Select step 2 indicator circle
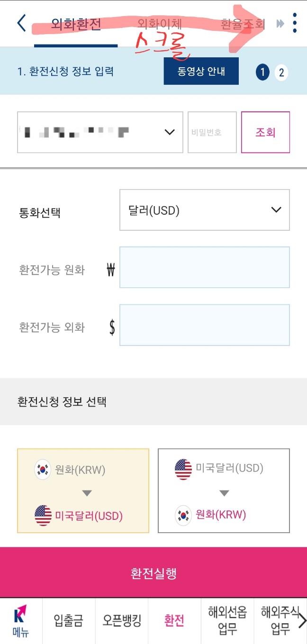 pyautogui.click(x=281, y=73)
